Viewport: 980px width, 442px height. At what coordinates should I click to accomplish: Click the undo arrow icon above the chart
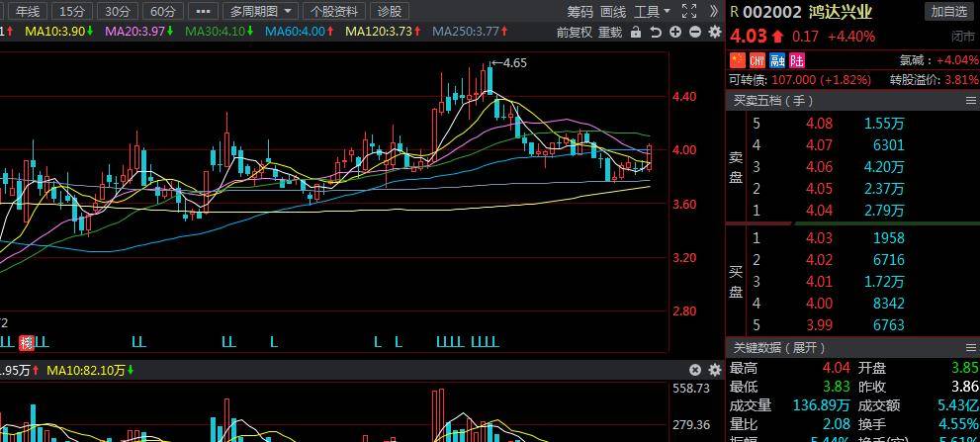[656, 32]
